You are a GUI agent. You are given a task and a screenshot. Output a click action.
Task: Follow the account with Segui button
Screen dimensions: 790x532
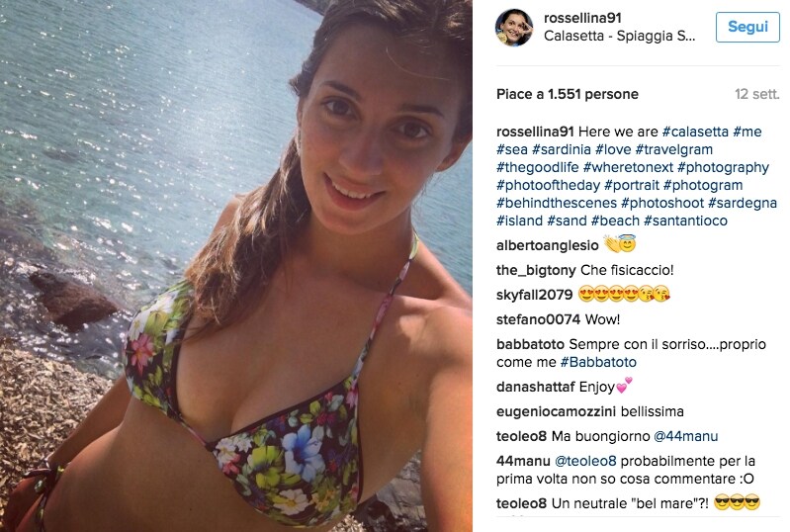(x=747, y=27)
